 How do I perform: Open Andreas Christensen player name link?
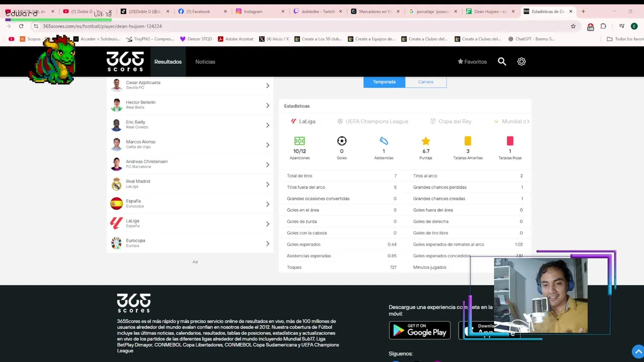tap(146, 161)
